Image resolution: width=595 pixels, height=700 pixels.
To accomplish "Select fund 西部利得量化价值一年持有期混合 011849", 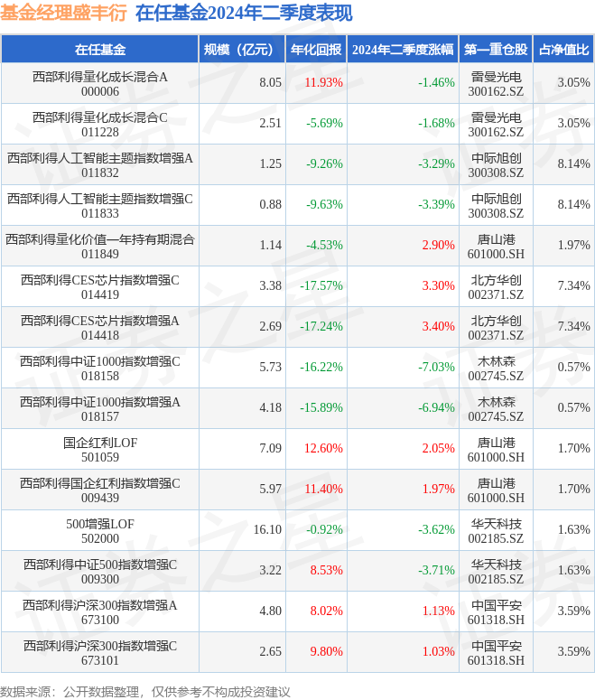I will tap(100, 247).
